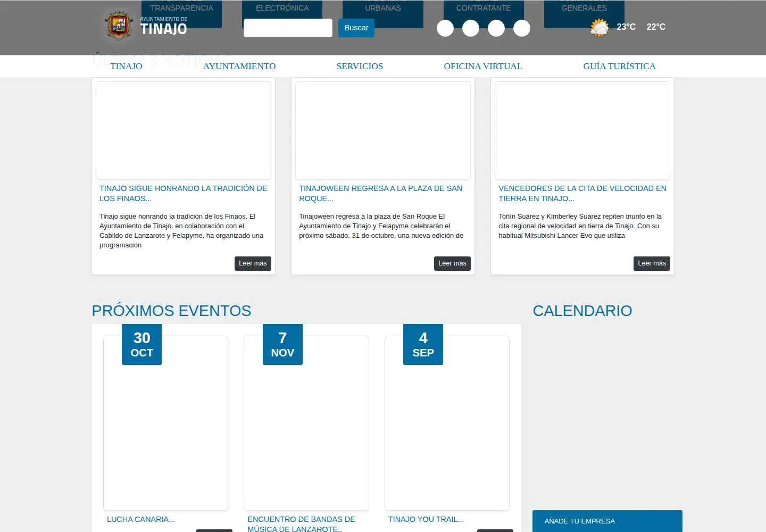This screenshot has width=766, height=532.
Task: Click the Tinajoween article summary text
Action: click(x=381, y=226)
